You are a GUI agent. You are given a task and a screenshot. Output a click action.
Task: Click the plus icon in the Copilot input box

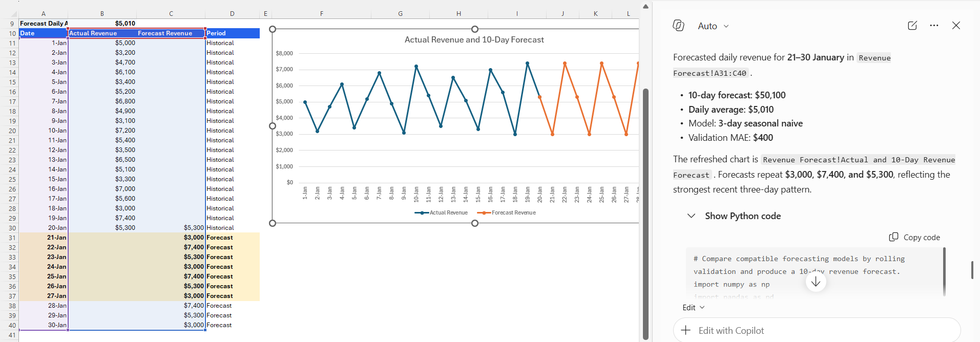tap(686, 330)
